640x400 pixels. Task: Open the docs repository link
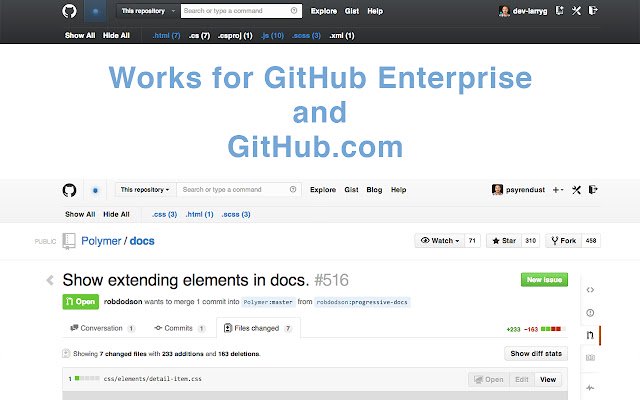142,241
